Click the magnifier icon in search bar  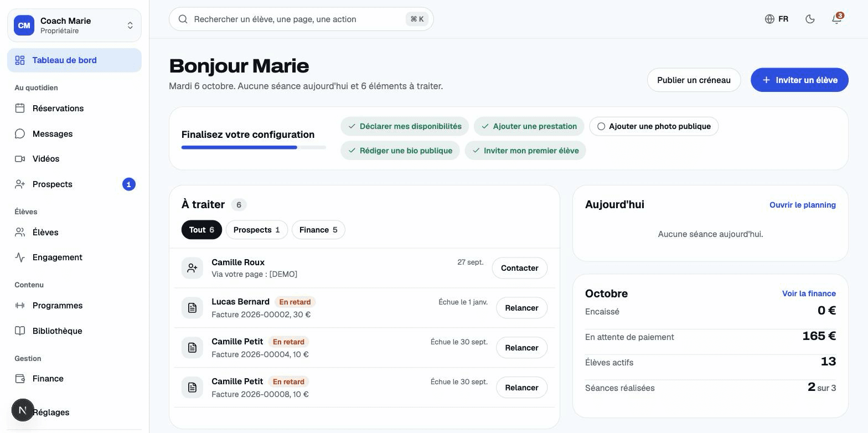(183, 19)
